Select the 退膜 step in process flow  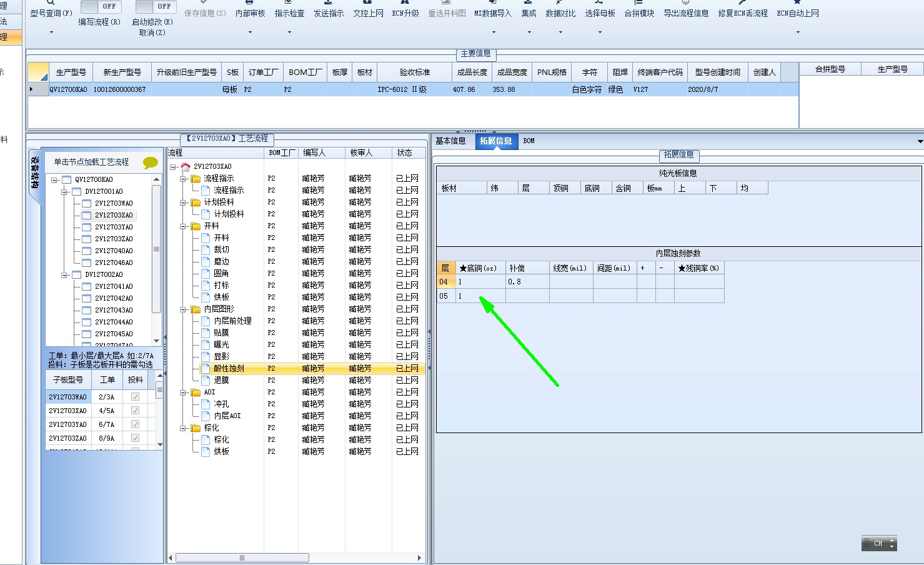[x=222, y=380]
